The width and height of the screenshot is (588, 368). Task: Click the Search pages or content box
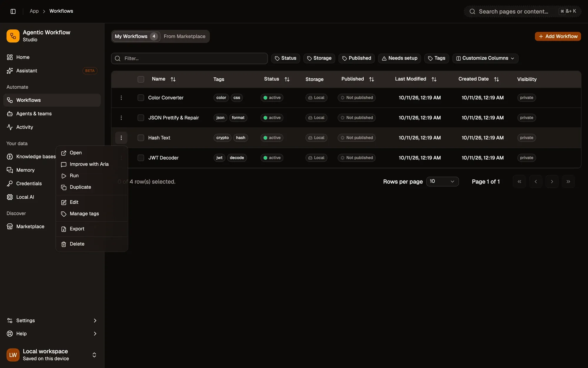click(522, 11)
